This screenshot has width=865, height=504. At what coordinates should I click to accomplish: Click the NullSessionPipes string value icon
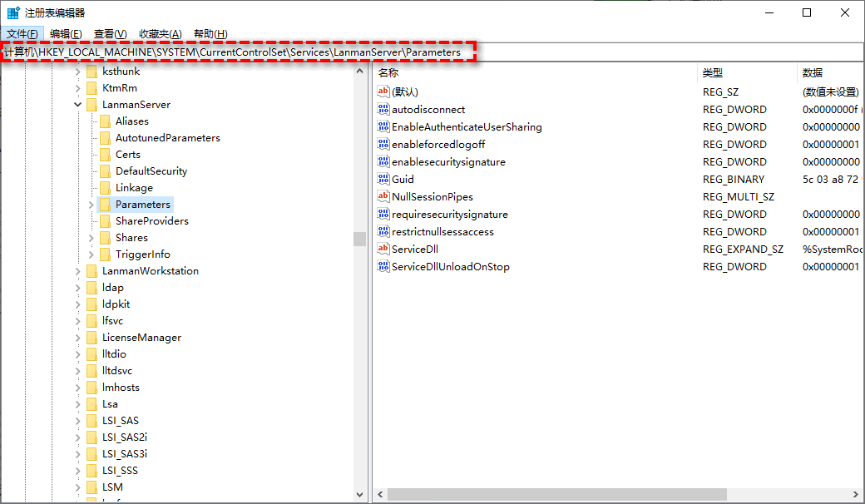383,197
